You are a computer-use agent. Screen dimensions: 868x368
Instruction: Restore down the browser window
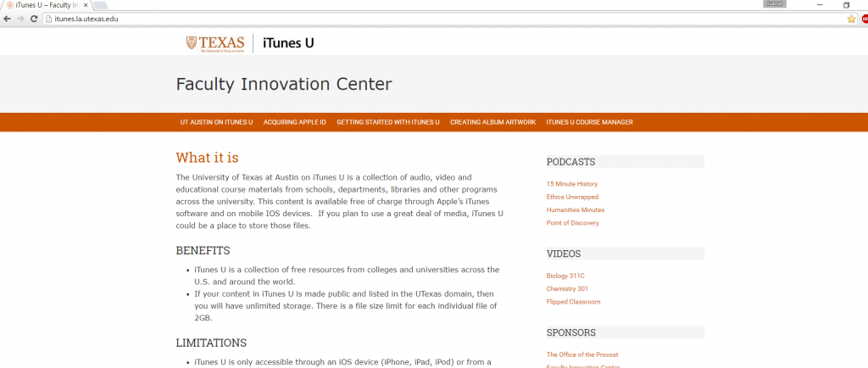pyautogui.click(x=846, y=5)
